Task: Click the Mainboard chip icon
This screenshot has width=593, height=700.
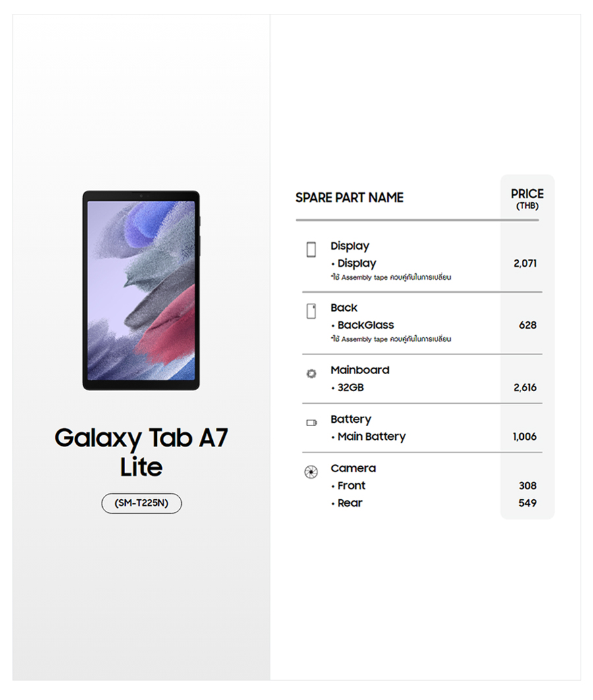Action: coord(311,373)
